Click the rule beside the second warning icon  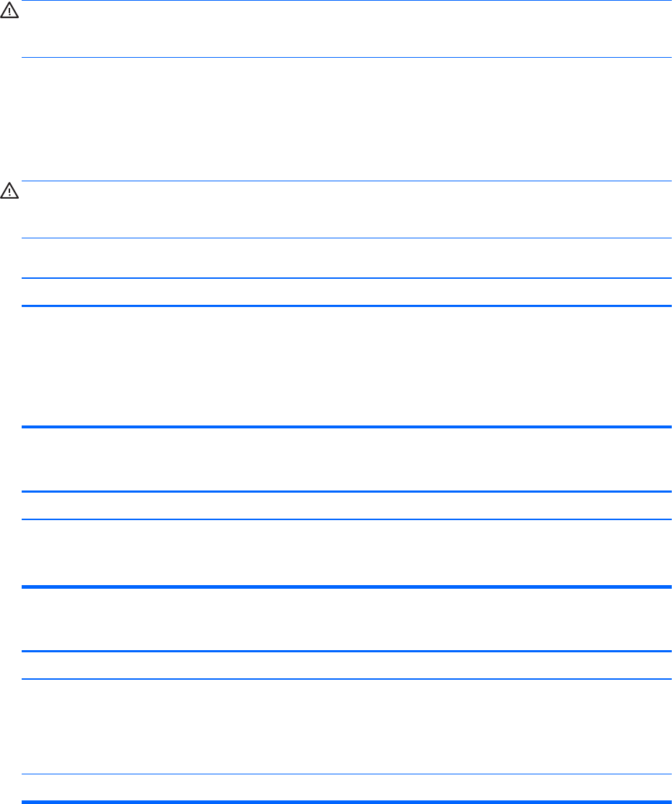pyautogui.click(x=346, y=181)
